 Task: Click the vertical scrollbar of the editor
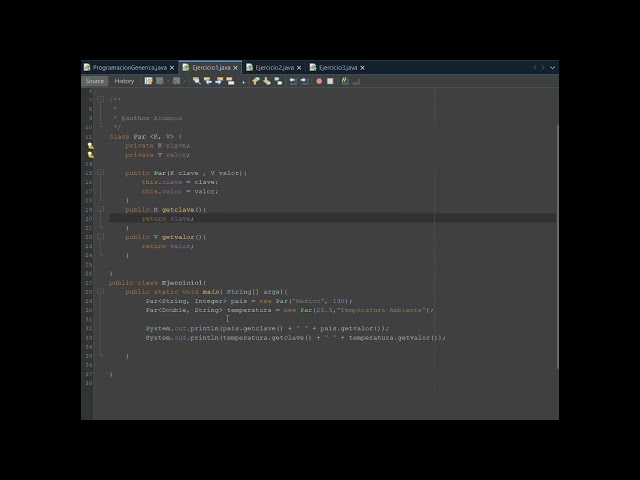(x=557, y=247)
